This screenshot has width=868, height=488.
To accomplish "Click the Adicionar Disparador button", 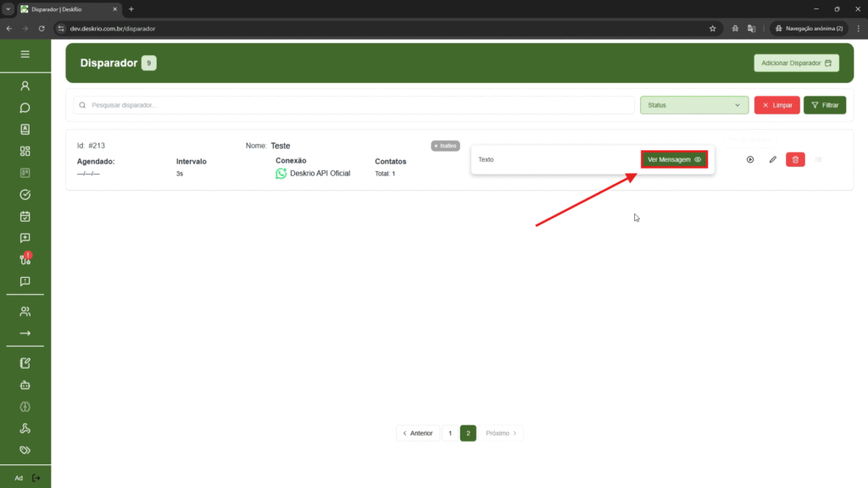I will (796, 64).
